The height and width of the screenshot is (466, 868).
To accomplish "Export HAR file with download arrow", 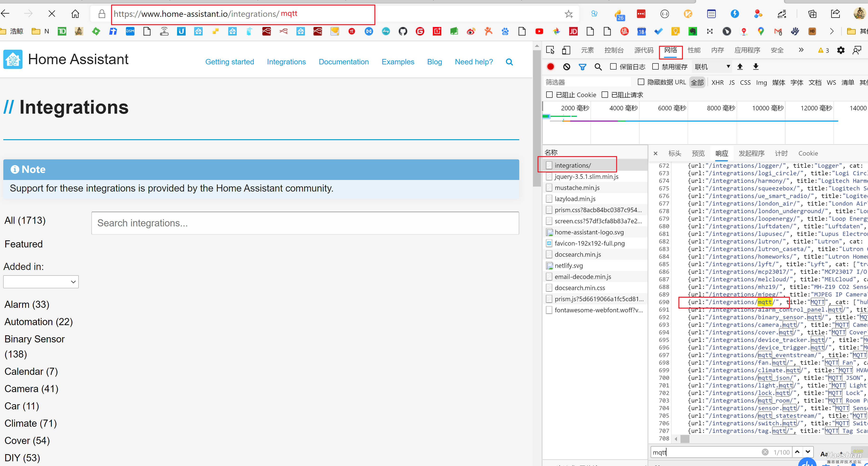I will click(x=756, y=67).
